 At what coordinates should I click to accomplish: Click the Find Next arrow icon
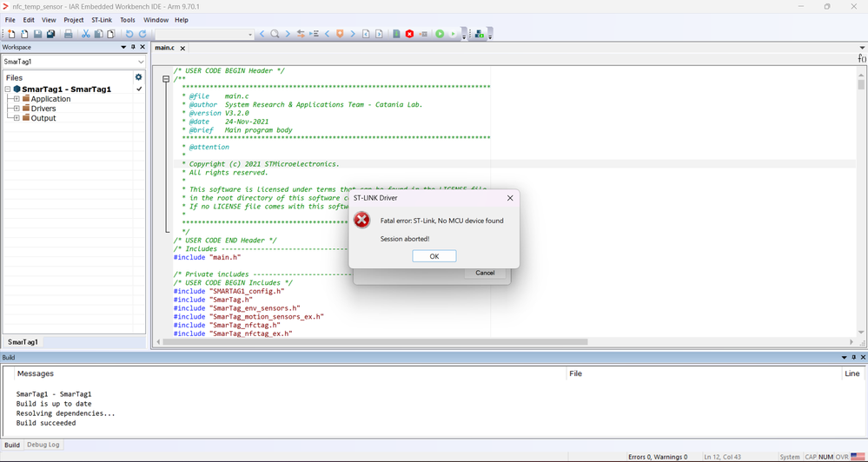pos(288,34)
